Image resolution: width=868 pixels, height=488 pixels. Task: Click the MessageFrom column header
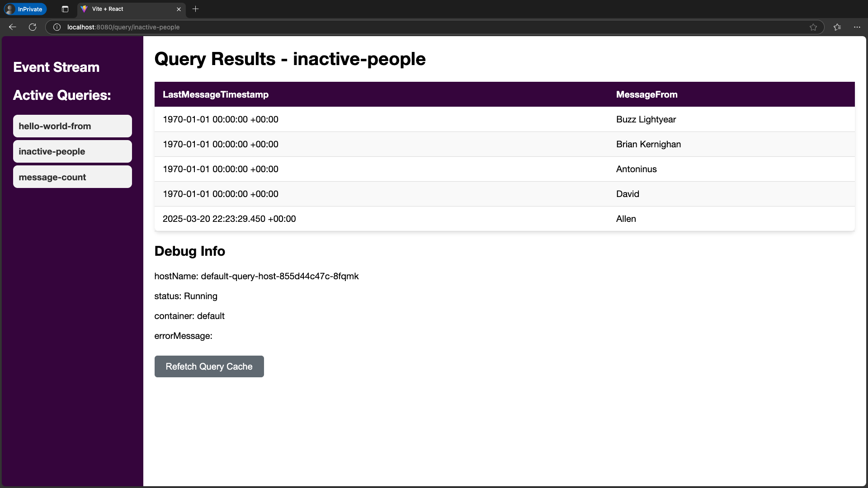pos(646,94)
